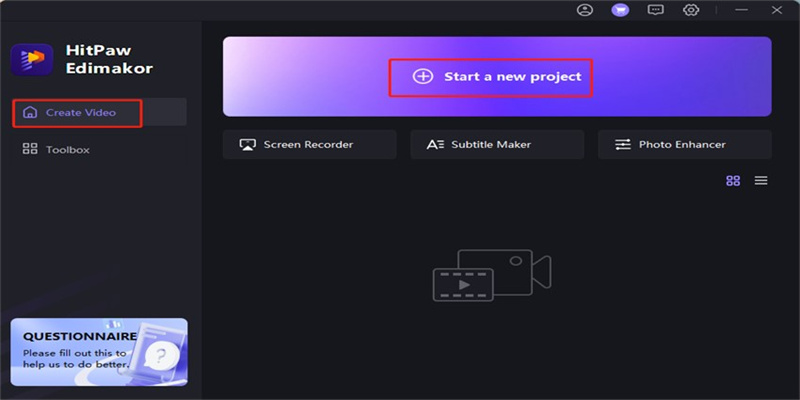Click the Screen Recorder monitor icon
The width and height of the screenshot is (800, 400).
247,144
